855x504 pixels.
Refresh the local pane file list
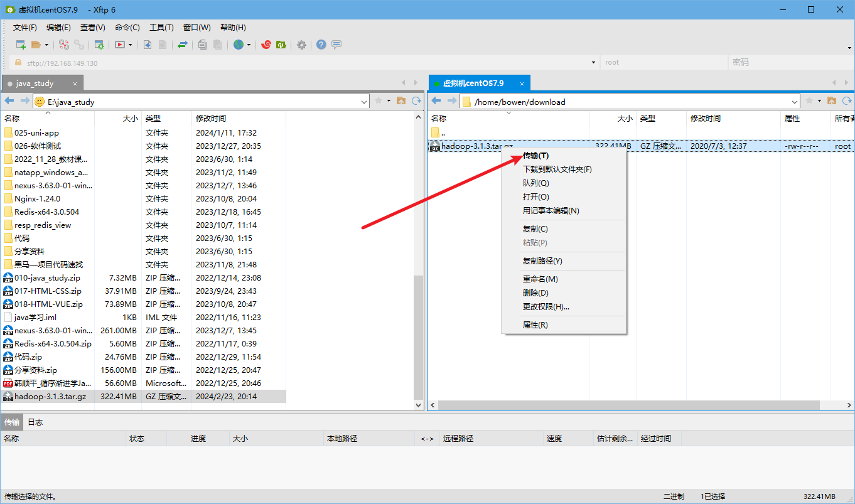416,101
